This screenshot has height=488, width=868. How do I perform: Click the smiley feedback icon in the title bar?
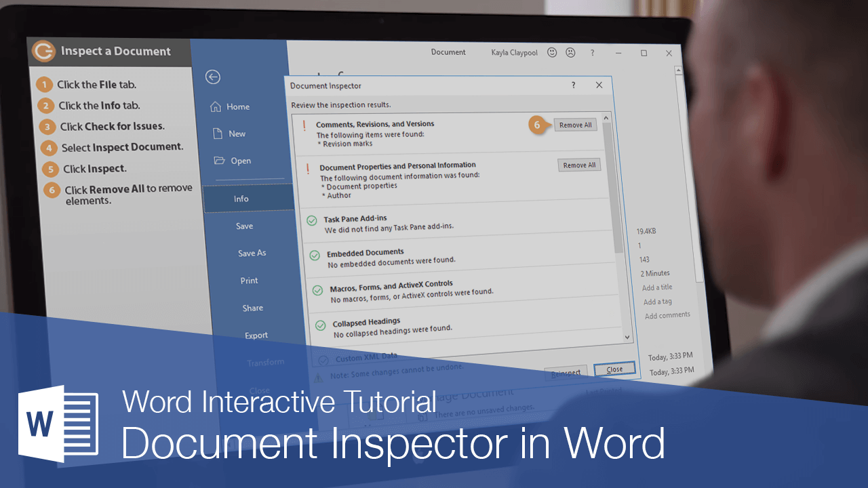551,52
